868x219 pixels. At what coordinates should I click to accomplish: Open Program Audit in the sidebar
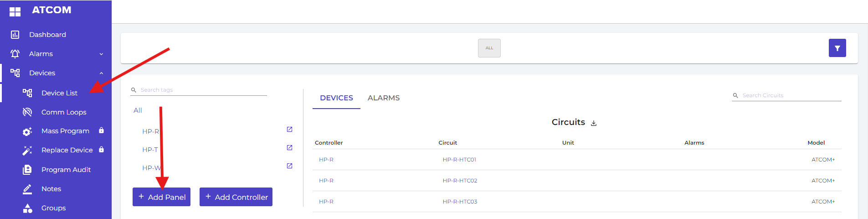(x=66, y=170)
